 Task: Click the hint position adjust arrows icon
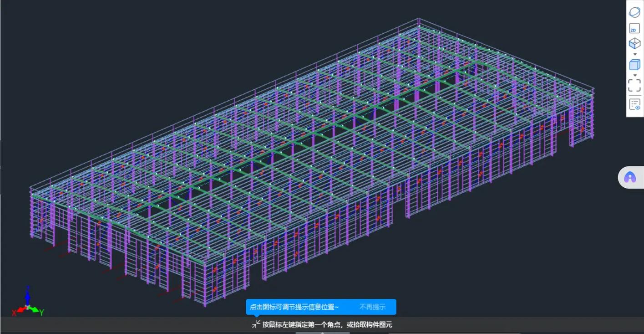(256, 324)
